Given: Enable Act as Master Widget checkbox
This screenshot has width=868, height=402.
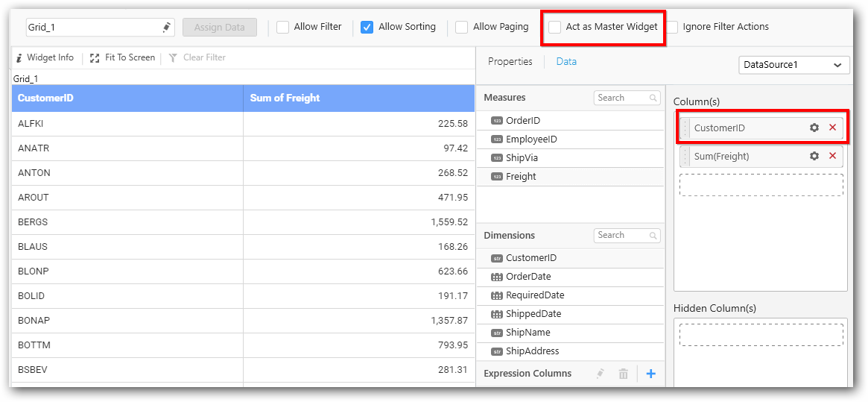Looking at the screenshot, I should coord(555,27).
